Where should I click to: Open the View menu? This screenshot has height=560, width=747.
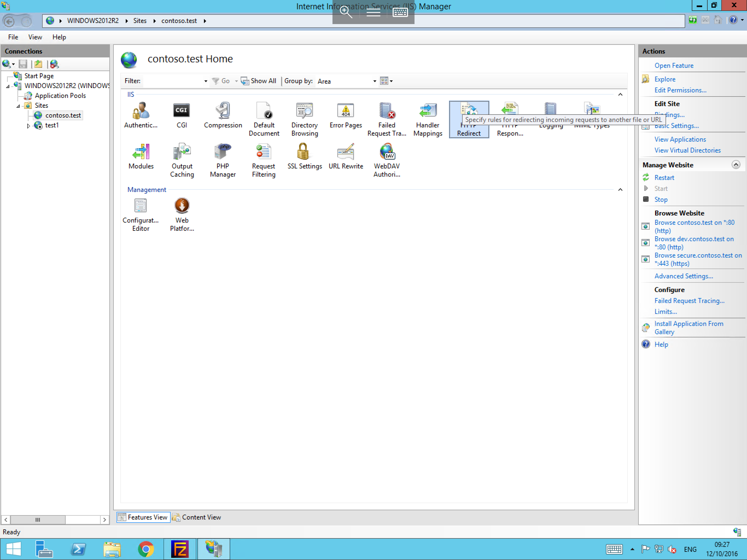[x=35, y=37]
